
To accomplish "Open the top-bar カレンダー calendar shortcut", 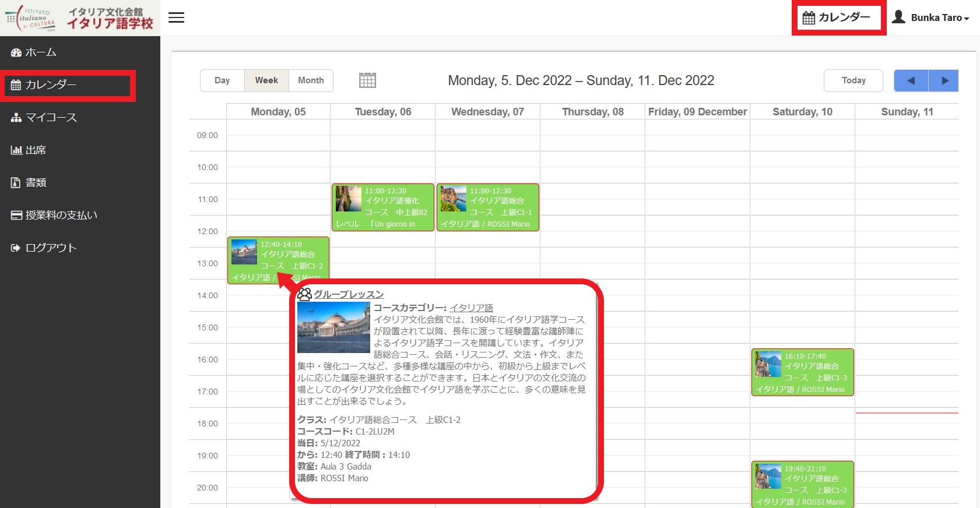I will point(837,17).
